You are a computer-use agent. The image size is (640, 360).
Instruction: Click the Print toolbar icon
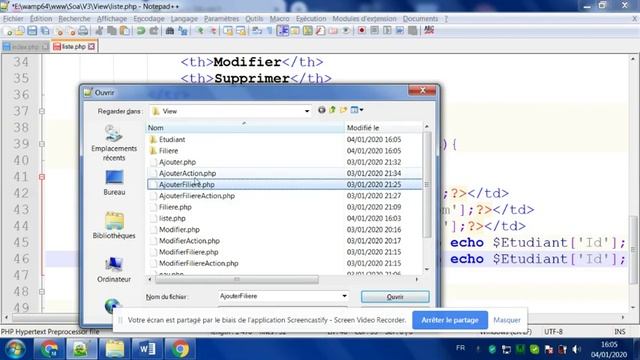point(83,31)
